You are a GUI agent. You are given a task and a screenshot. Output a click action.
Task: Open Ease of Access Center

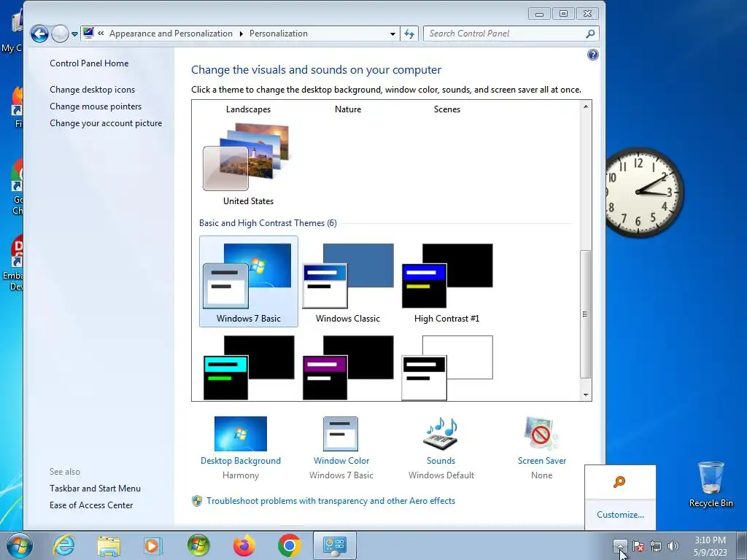91,505
